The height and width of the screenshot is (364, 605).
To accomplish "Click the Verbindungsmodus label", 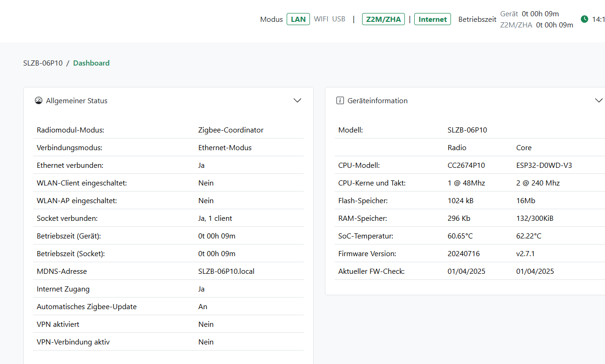I will (x=69, y=148).
